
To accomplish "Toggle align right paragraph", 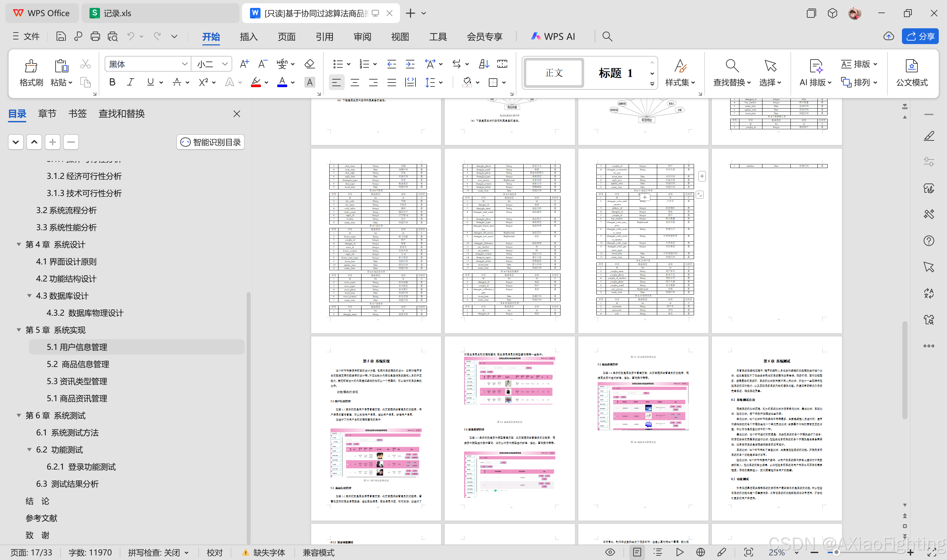I will click(373, 82).
